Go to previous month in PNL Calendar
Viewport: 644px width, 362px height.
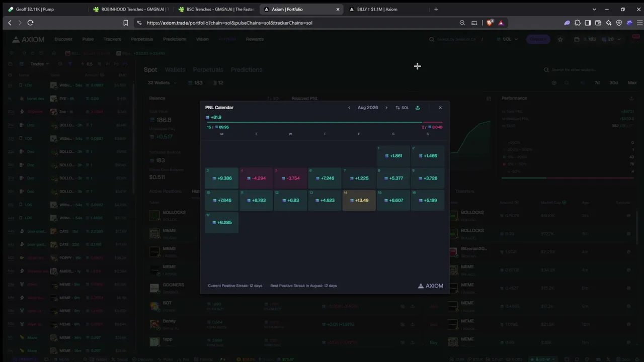coord(349,108)
